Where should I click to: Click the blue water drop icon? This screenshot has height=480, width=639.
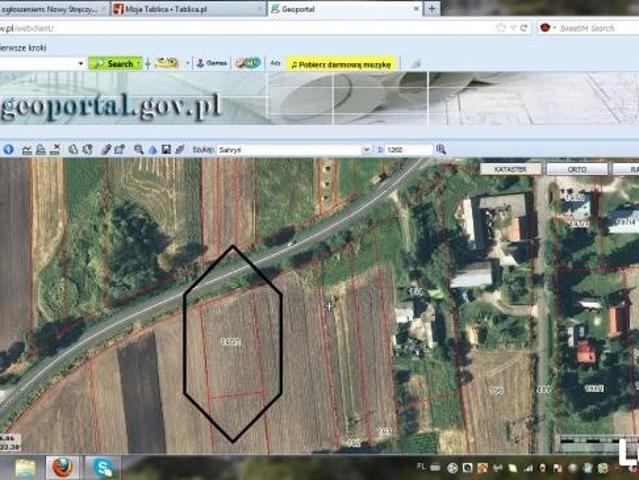153,150
